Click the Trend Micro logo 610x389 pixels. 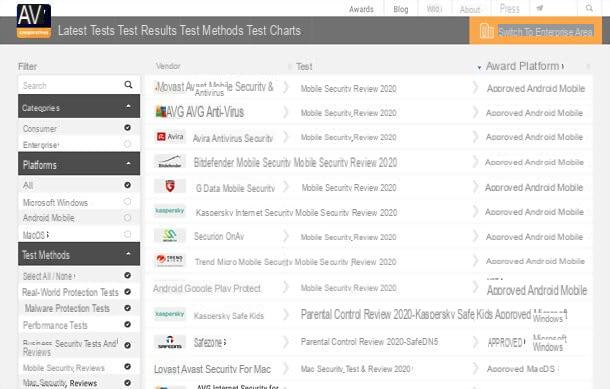click(x=170, y=260)
